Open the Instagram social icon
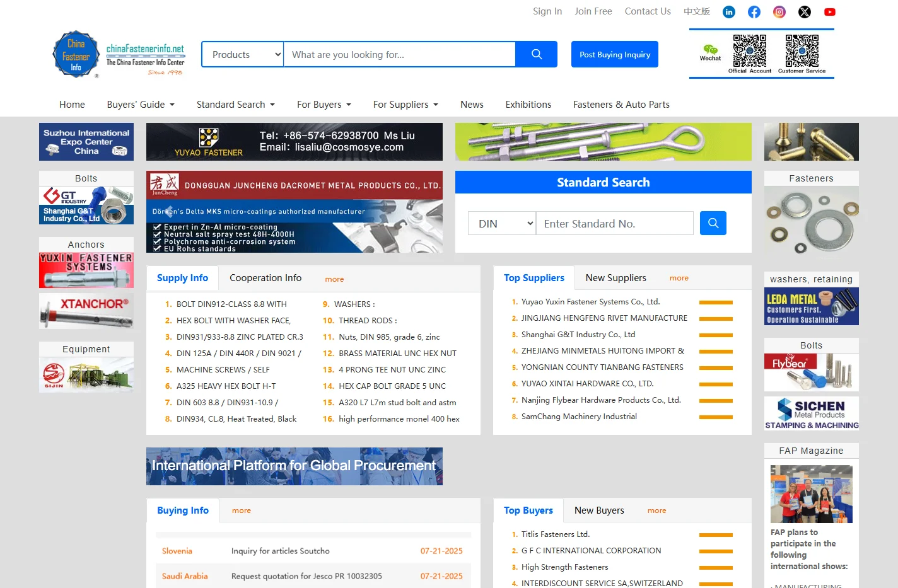The width and height of the screenshot is (898, 588). [779, 12]
